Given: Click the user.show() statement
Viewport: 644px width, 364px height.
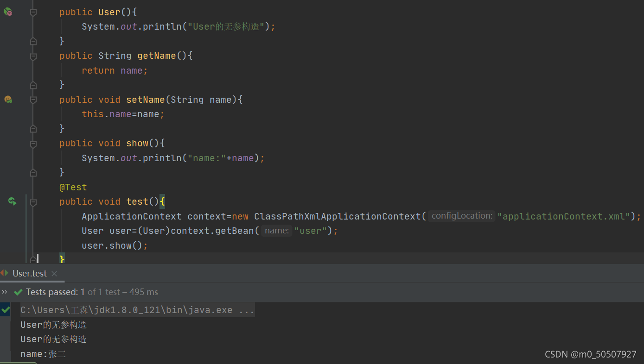Looking at the screenshot, I should [115, 245].
